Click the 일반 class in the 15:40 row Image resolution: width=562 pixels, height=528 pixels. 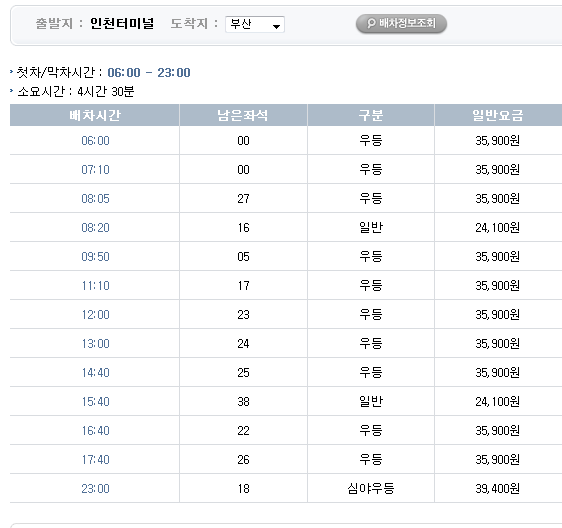coord(371,402)
